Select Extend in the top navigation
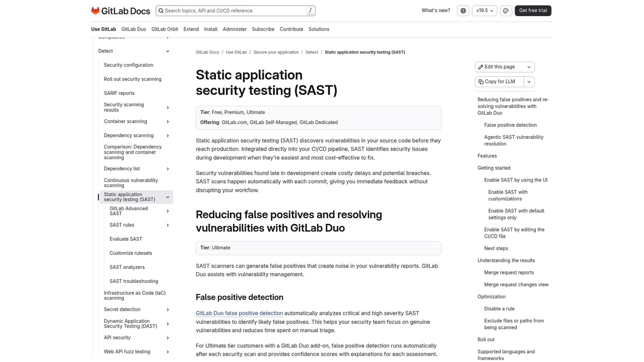The height and width of the screenshot is (362, 644). tap(191, 29)
